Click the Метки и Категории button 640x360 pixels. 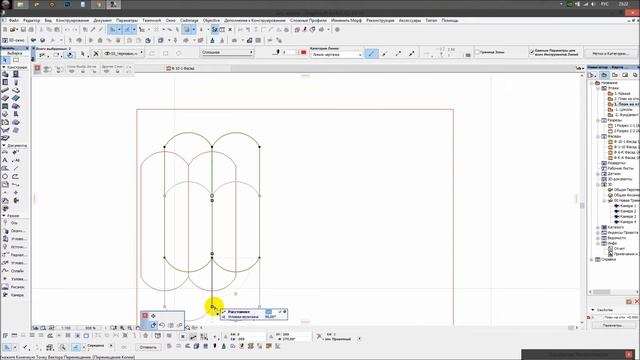click(611, 53)
